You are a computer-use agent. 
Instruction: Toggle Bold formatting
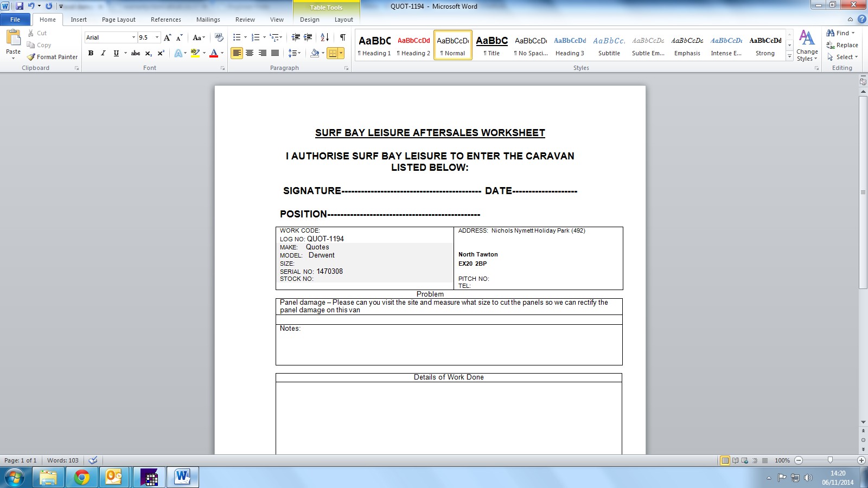[91, 53]
